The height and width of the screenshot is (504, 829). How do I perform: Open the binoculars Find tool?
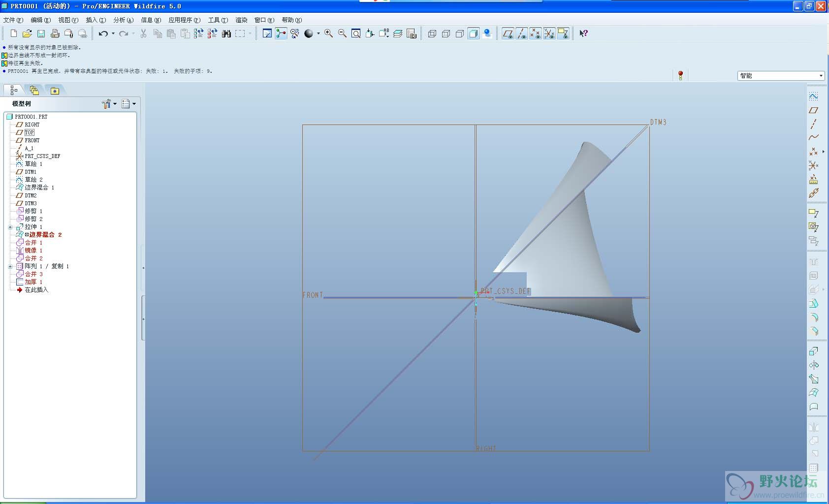tap(226, 33)
